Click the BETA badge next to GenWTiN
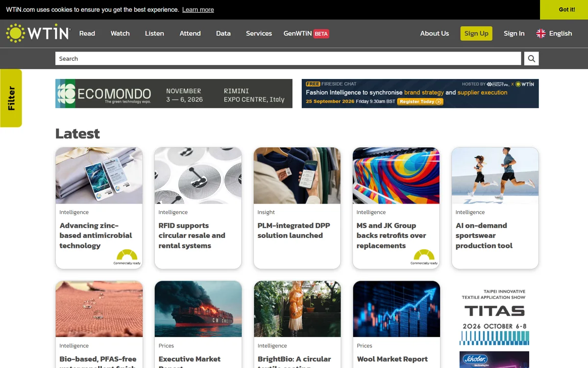Image resolution: width=588 pixels, height=368 pixels. [321, 34]
